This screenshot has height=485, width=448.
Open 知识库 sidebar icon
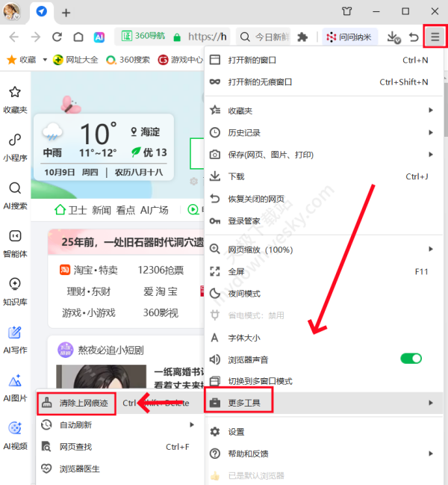pyautogui.click(x=15, y=290)
